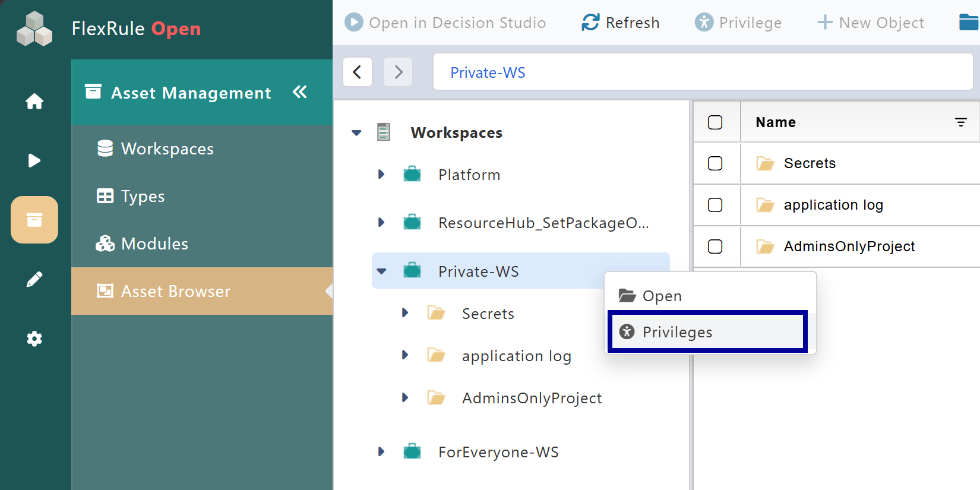Expand the Platform workspace node

[381, 175]
